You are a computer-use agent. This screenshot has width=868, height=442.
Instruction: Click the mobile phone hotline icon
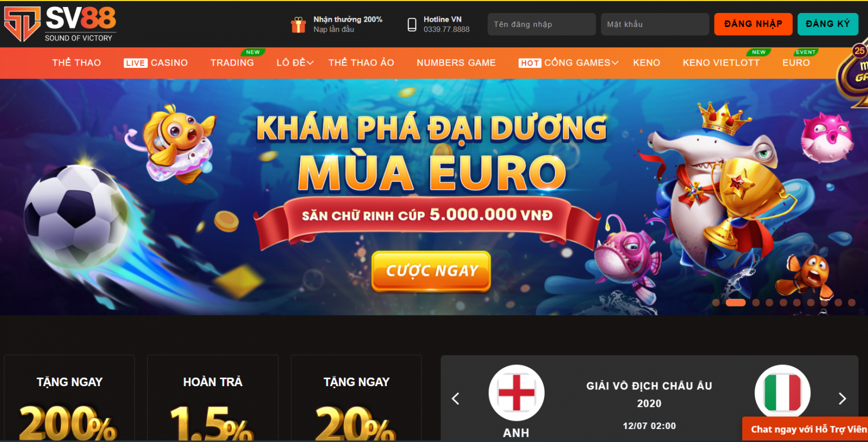pyautogui.click(x=412, y=24)
